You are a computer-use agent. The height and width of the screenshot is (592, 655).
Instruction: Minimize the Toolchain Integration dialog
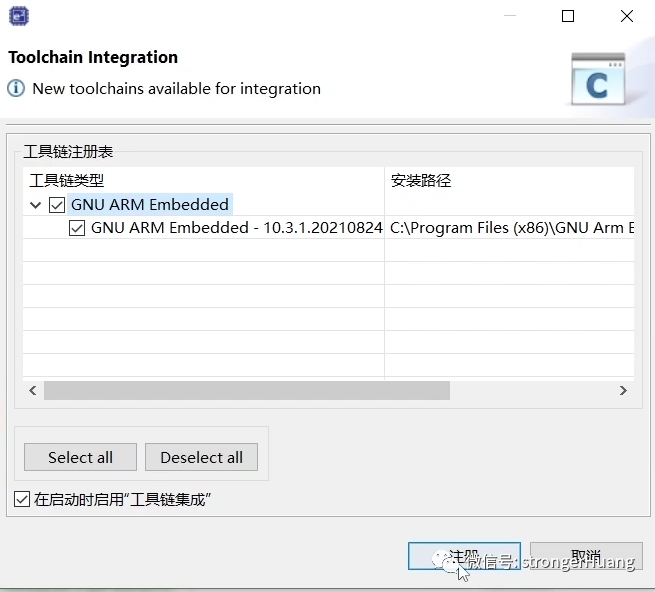click(x=510, y=16)
